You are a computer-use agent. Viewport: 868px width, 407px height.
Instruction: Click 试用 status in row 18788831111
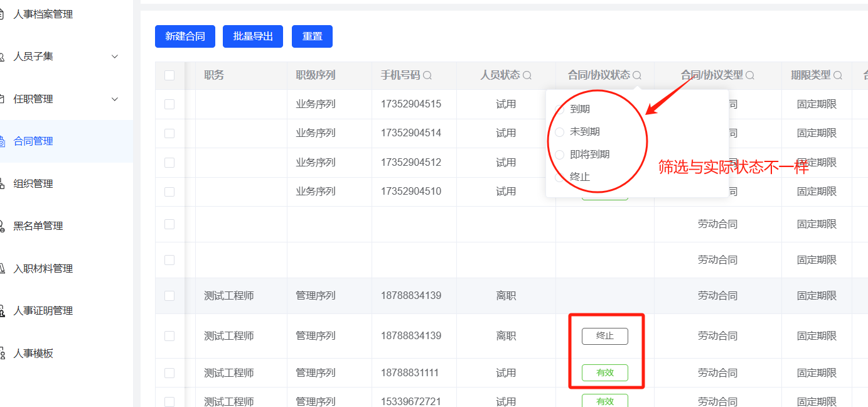pos(506,373)
